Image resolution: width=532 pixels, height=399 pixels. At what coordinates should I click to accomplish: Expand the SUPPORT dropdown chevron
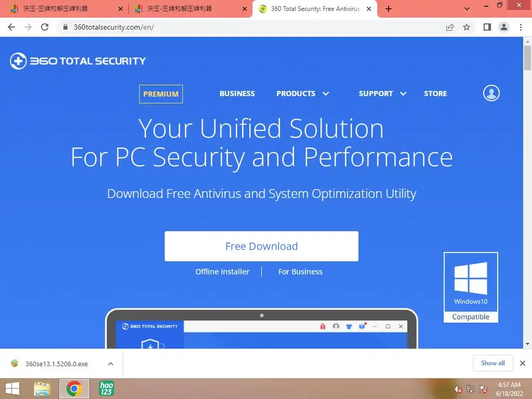pyautogui.click(x=403, y=94)
